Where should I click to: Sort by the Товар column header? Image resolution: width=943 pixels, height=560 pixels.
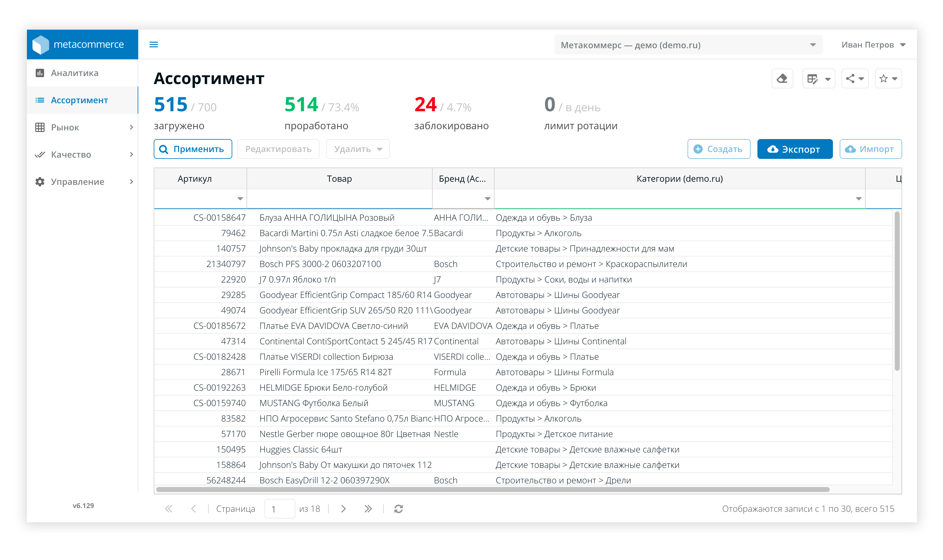pos(339,179)
